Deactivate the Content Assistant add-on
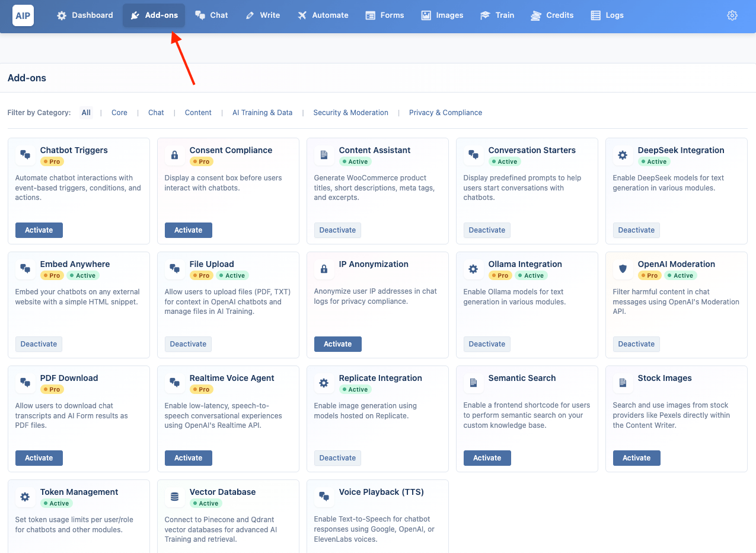Viewport: 756px width, 553px height. 337,230
